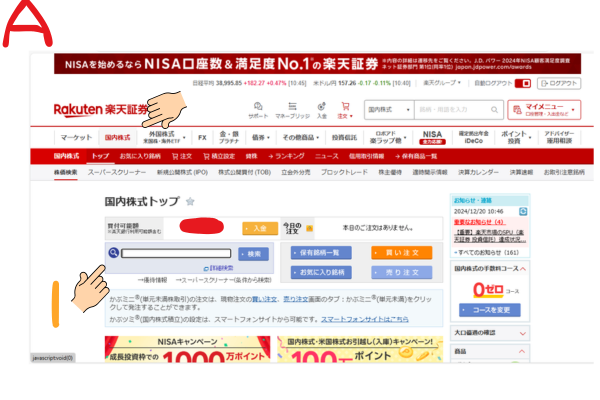The image size is (600, 400).
Task: Open the iDeCo menu
Action: 474,137
